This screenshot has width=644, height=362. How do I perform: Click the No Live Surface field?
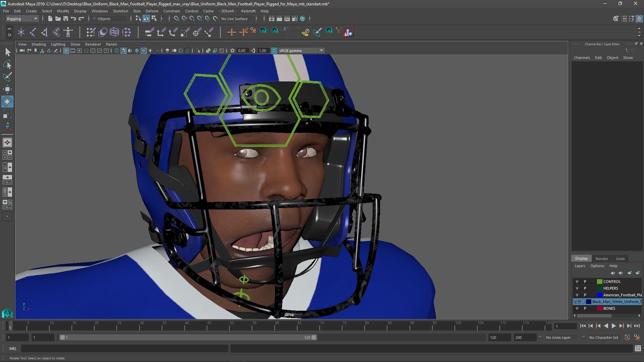(237, 19)
